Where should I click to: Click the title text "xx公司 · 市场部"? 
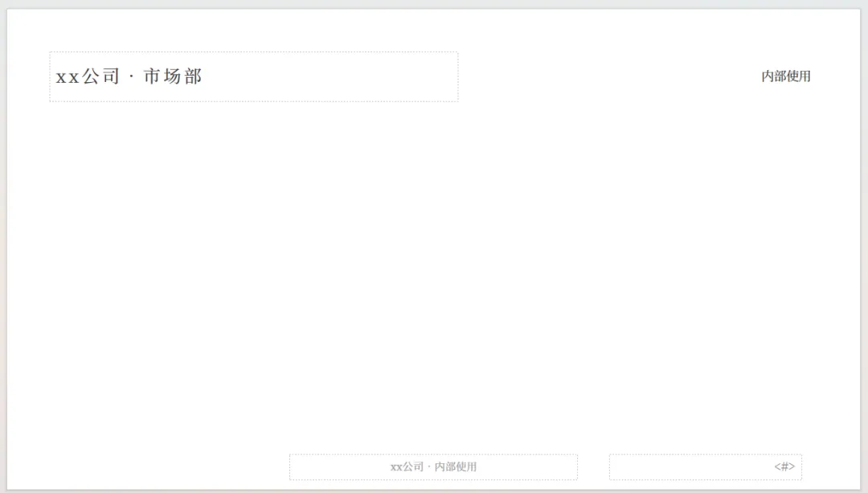click(129, 76)
